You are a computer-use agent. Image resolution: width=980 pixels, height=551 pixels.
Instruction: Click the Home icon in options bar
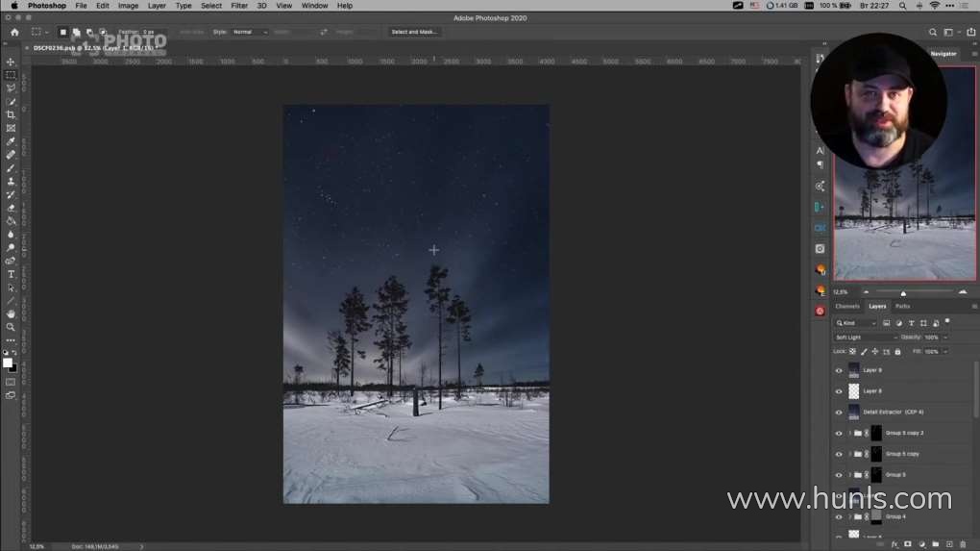(14, 32)
